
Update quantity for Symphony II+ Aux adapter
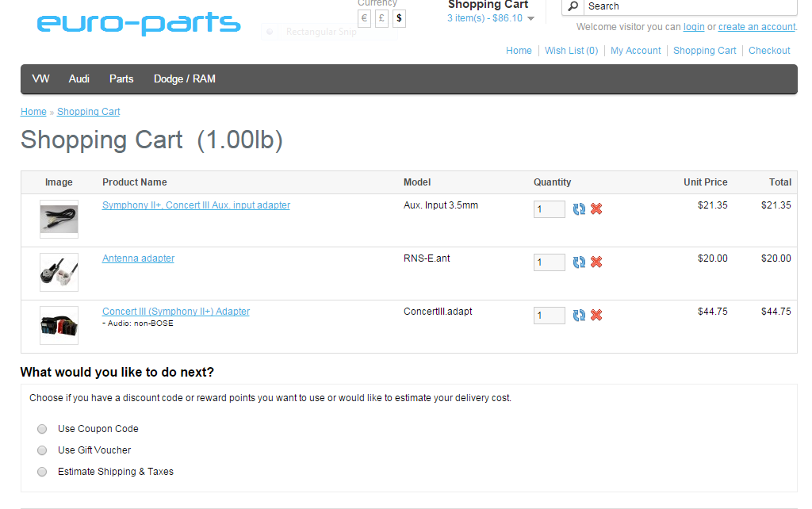(x=579, y=209)
